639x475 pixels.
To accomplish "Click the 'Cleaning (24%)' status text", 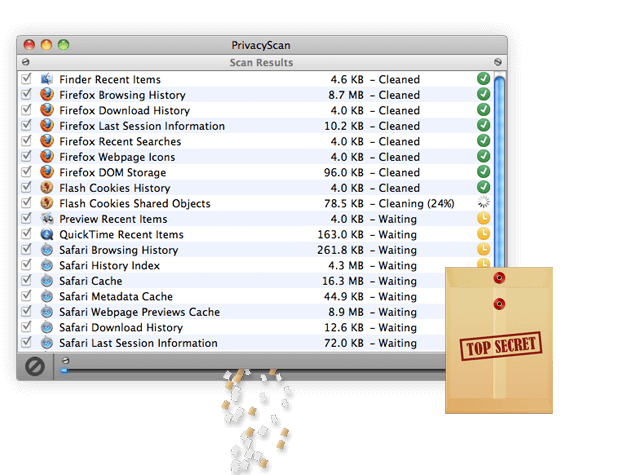I will [416, 203].
